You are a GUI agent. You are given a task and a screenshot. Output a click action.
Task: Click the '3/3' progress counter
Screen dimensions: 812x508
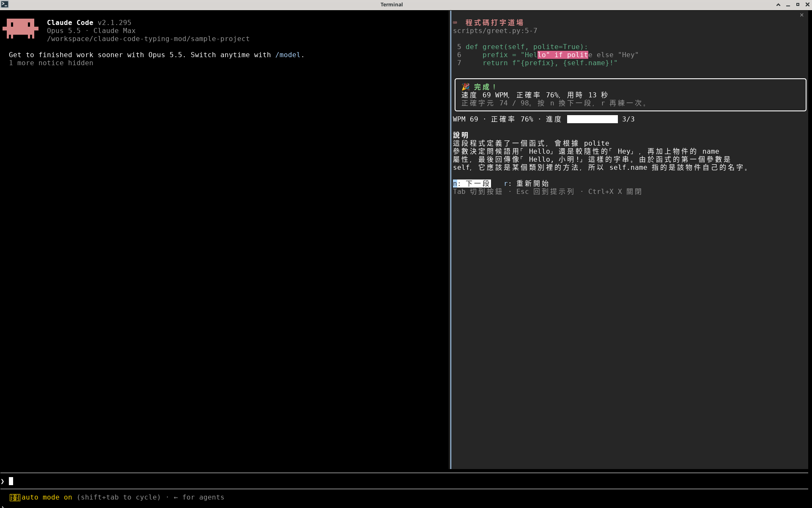[x=628, y=119]
